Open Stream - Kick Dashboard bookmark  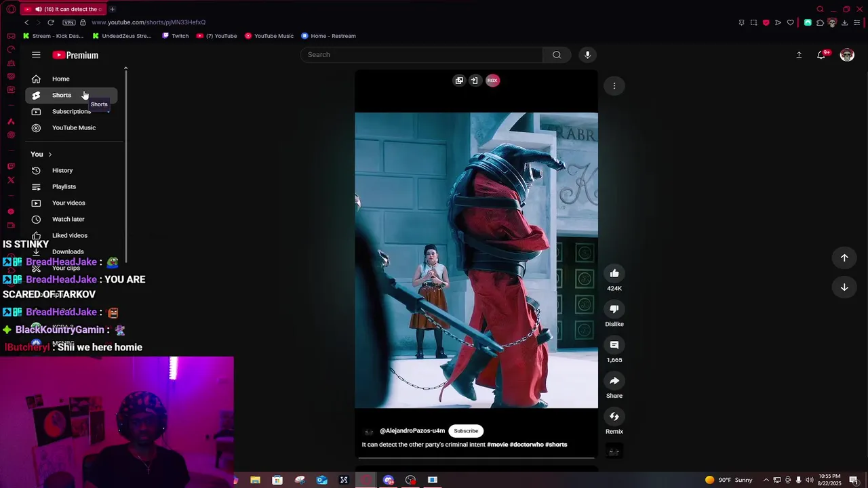[53, 36]
